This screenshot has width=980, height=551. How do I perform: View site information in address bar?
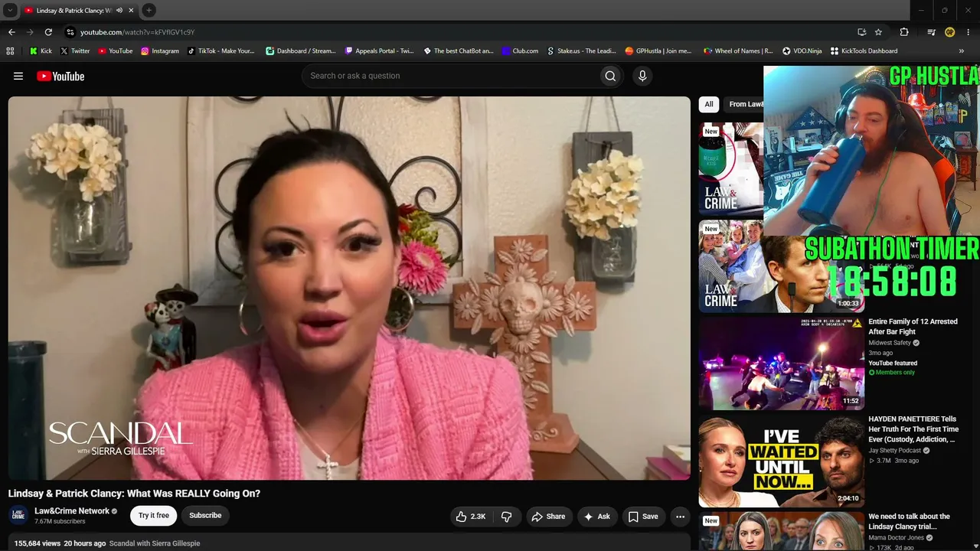coord(70,32)
